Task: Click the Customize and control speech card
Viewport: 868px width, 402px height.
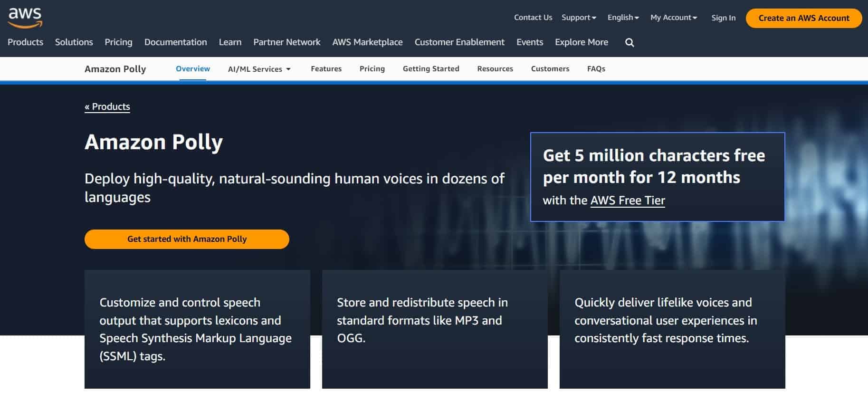Action: point(197,329)
